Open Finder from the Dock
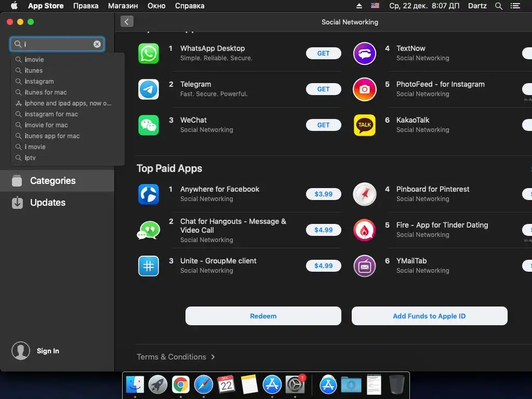 click(x=135, y=385)
